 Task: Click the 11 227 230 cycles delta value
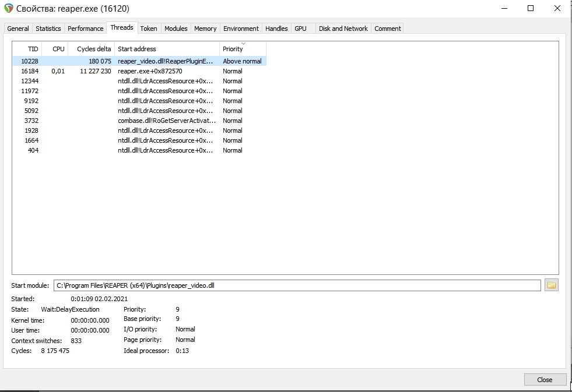(x=96, y=71)
